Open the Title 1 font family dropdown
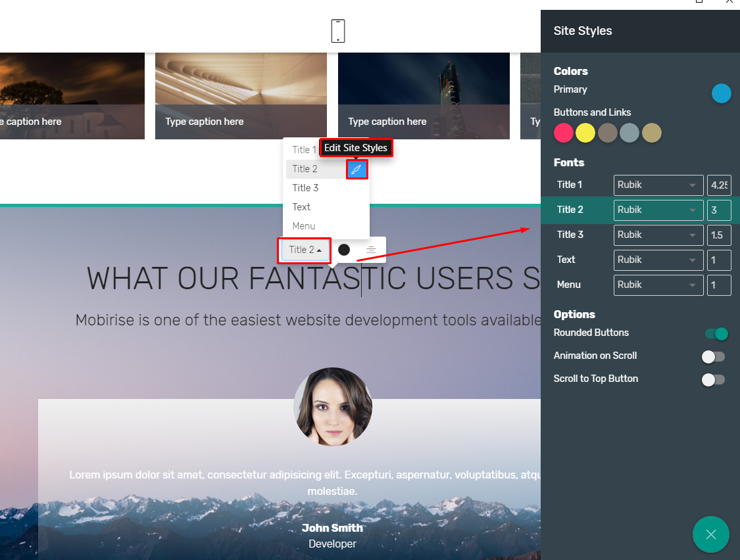Screen dimensions: 740x560 coord(658,185)
